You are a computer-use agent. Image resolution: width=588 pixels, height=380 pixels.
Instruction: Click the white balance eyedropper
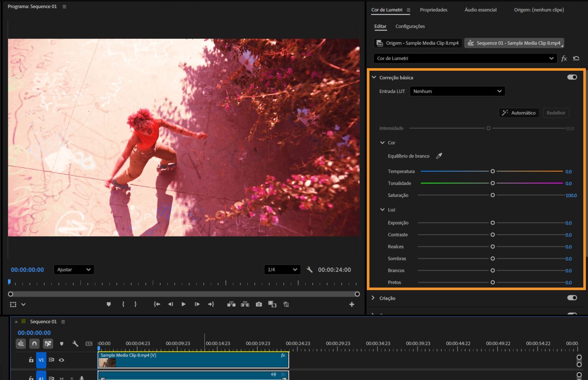coord(439,156)
